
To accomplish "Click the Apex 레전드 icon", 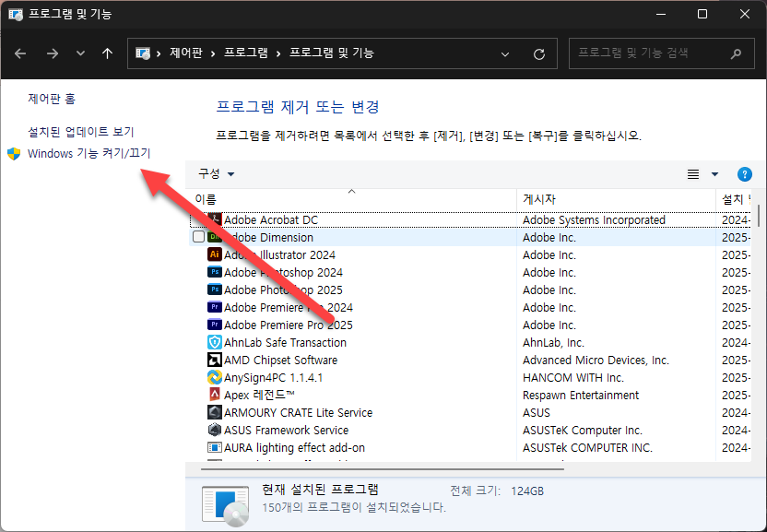I will point(214,395).
